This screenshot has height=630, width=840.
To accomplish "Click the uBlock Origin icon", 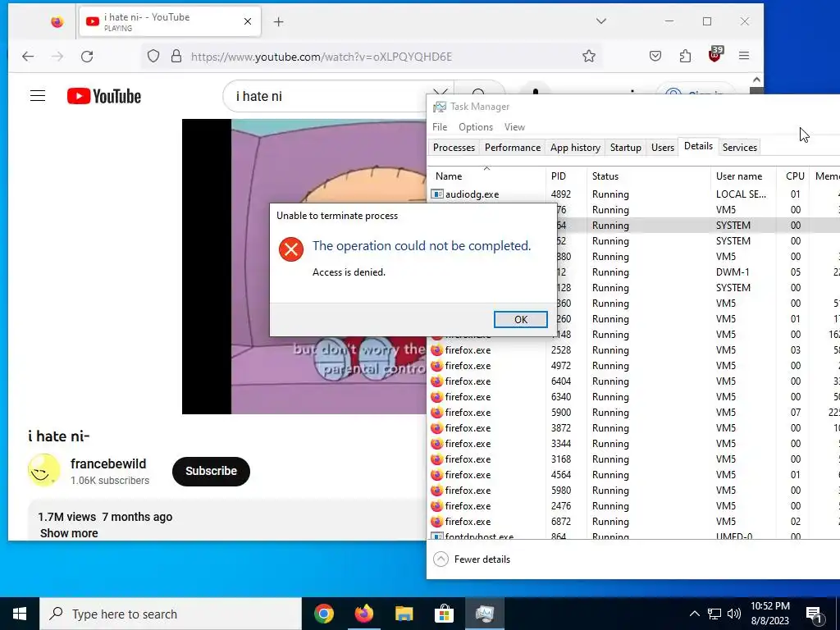I will (715, 54).
